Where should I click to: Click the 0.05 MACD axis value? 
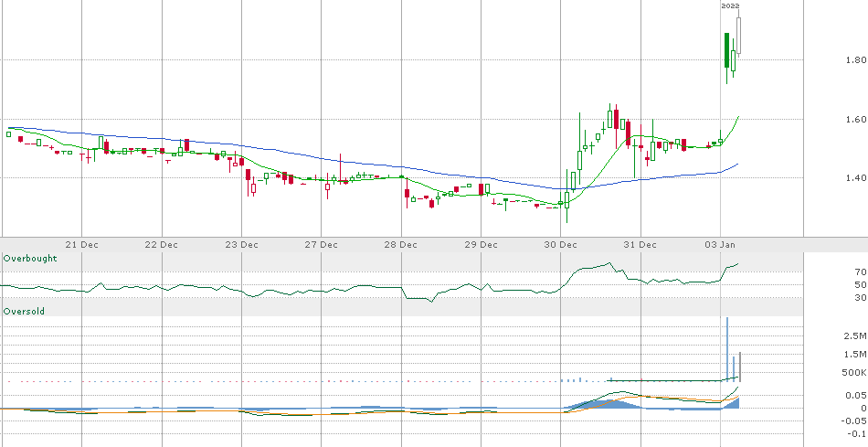[857, 395]
